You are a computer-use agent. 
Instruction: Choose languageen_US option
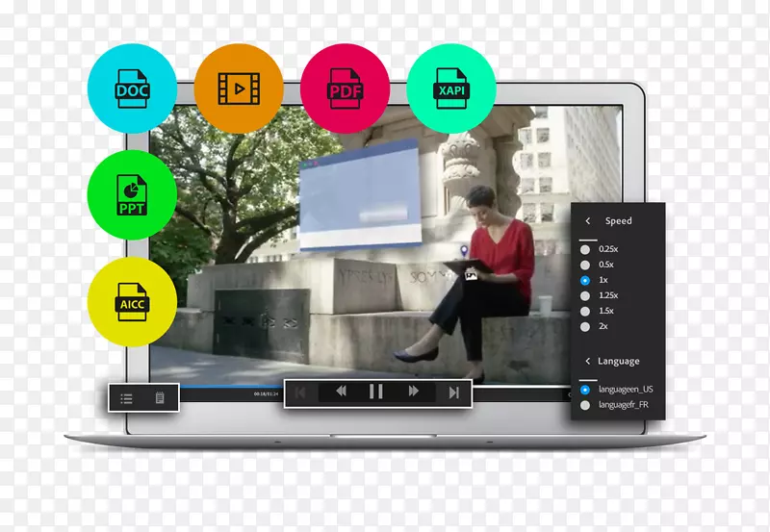(x=617, y=390)
